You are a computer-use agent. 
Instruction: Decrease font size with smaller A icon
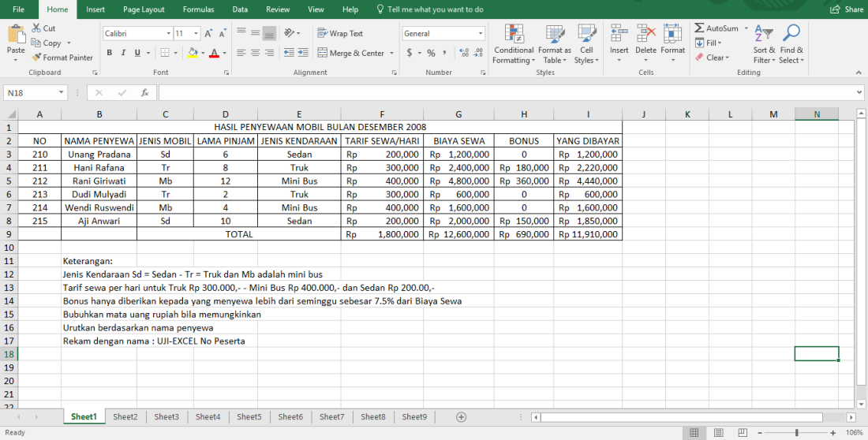point(223,34)
